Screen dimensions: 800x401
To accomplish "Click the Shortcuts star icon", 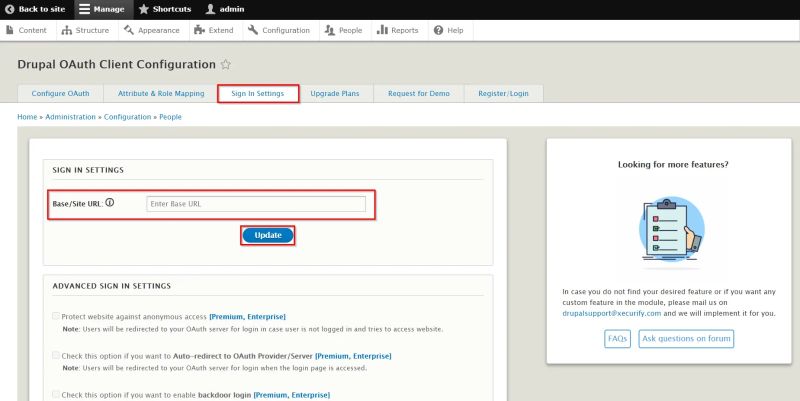I will (x=144, y=9).
